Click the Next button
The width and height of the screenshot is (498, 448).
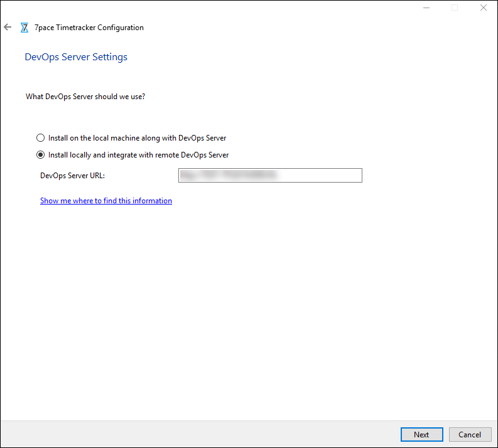[x=422, y=434]
